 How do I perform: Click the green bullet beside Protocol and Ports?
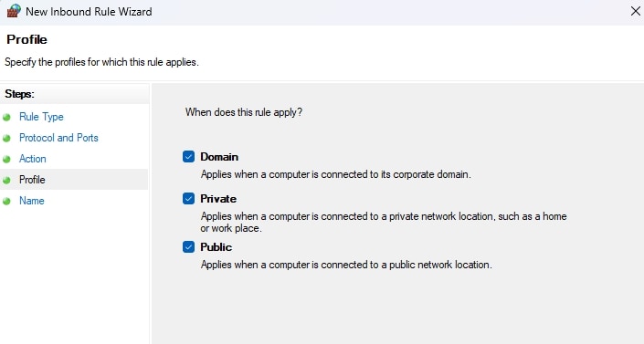click(6, 139)
